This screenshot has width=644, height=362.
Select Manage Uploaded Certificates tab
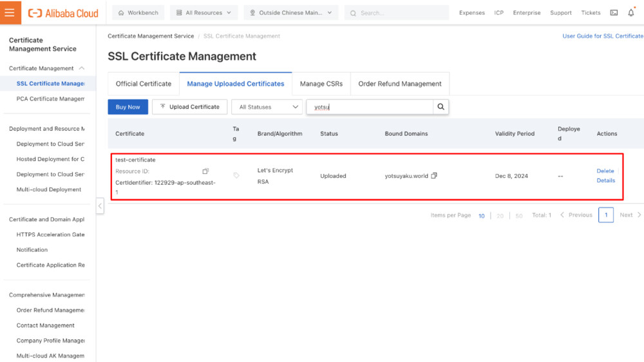tap(236, 84)
